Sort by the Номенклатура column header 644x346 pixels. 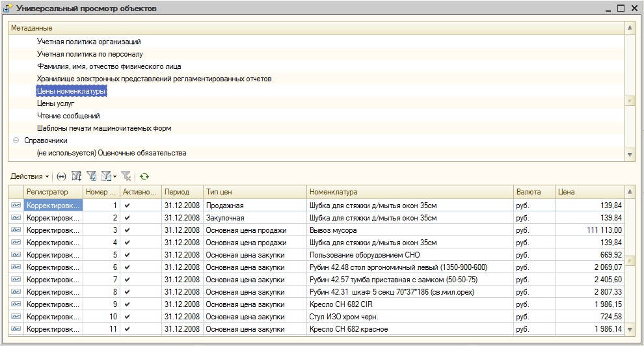pyautogui.click(x=410, y=192)
